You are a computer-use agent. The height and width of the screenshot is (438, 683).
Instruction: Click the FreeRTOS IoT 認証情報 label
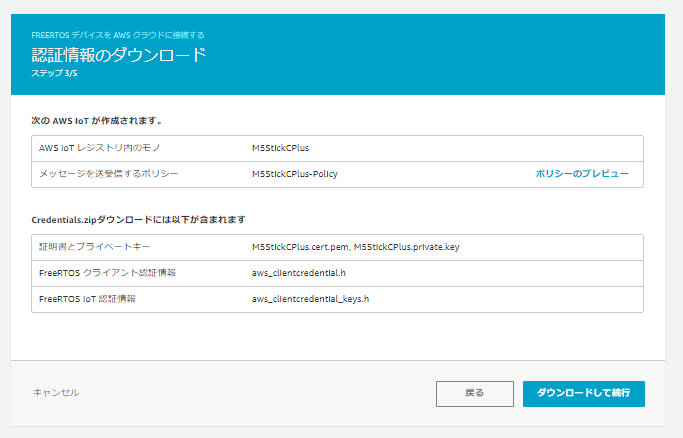click(88, 299)
